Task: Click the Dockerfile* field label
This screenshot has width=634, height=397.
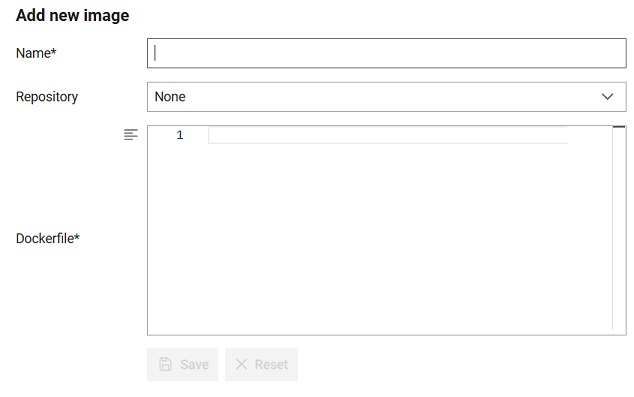Action: pyautogui.click(x=48, y=238)
